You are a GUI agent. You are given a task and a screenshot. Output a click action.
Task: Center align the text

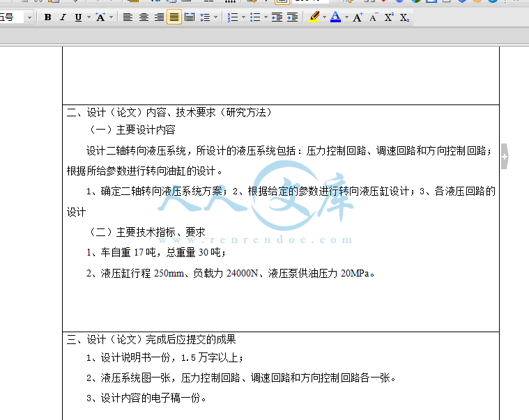coord(144,17)
